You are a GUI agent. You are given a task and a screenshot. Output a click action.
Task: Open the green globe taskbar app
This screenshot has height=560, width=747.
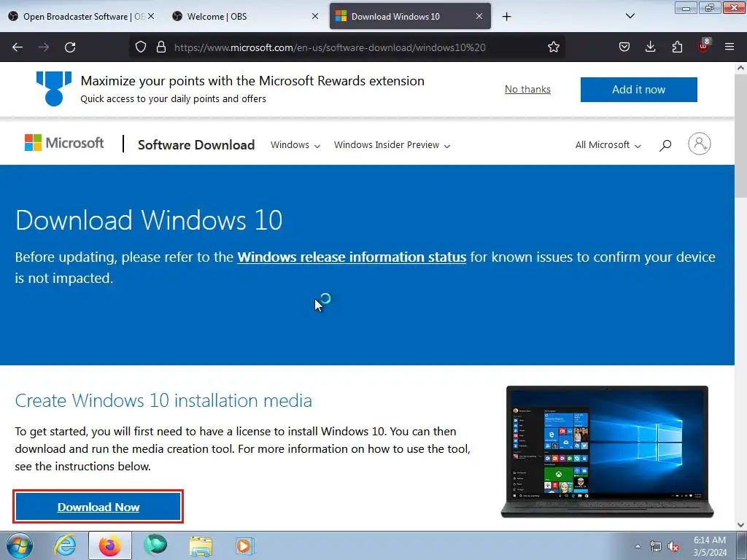[x=155, y=545]
